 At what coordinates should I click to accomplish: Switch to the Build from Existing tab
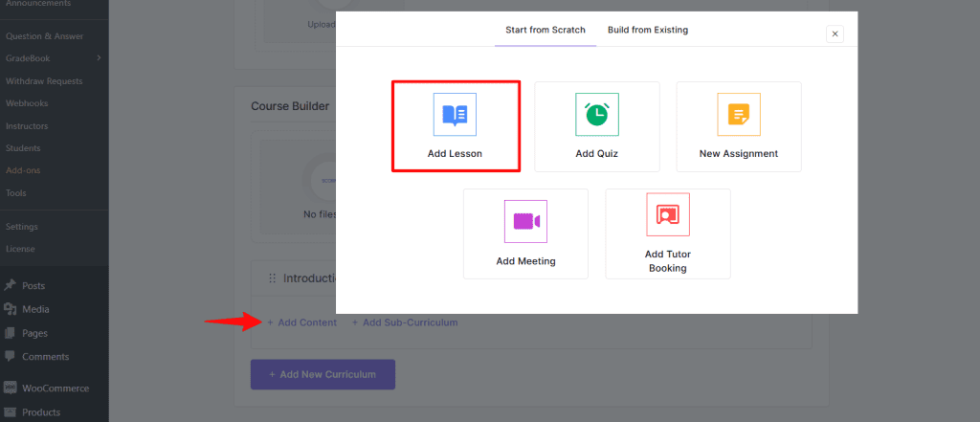(x=647, y=31)
